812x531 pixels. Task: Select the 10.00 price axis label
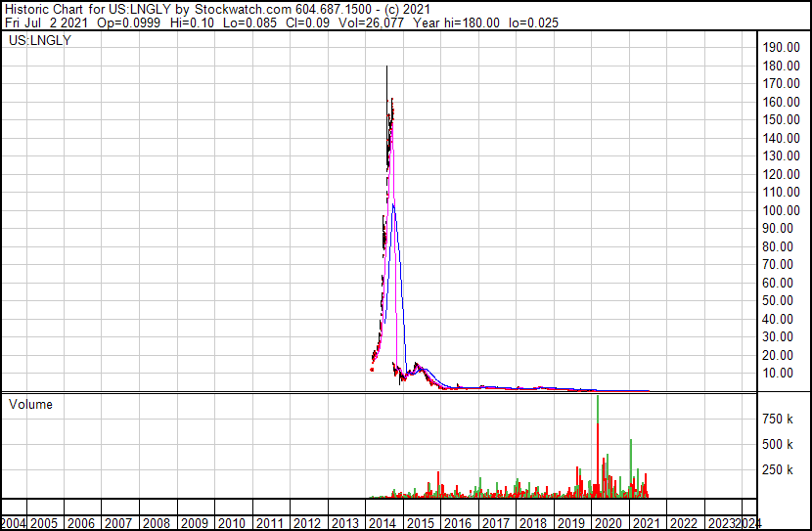[778, 374]
